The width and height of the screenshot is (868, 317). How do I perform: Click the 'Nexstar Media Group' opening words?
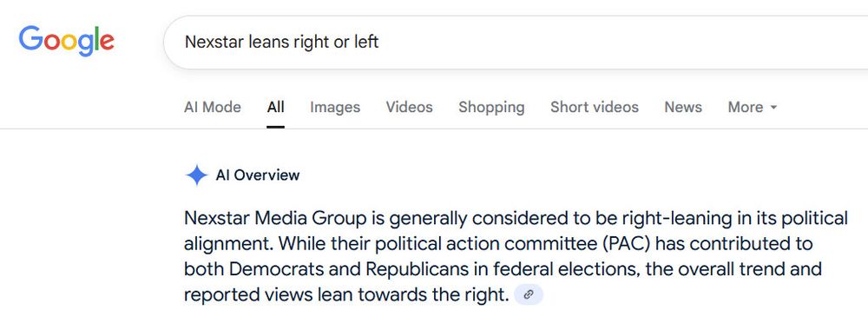[275, 218]
